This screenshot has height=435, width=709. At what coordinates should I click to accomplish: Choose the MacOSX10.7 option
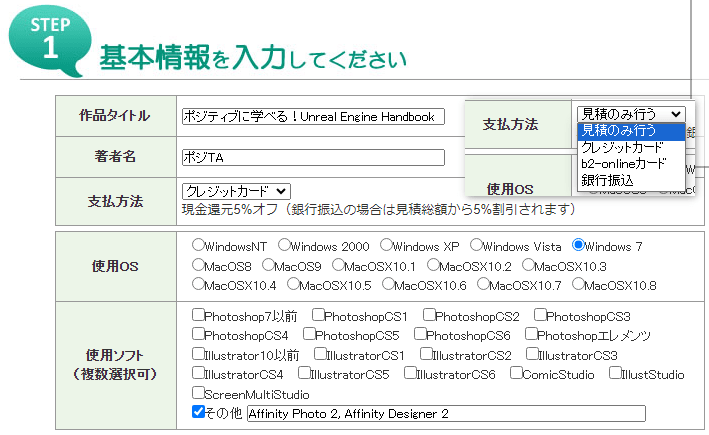(483, 284)
